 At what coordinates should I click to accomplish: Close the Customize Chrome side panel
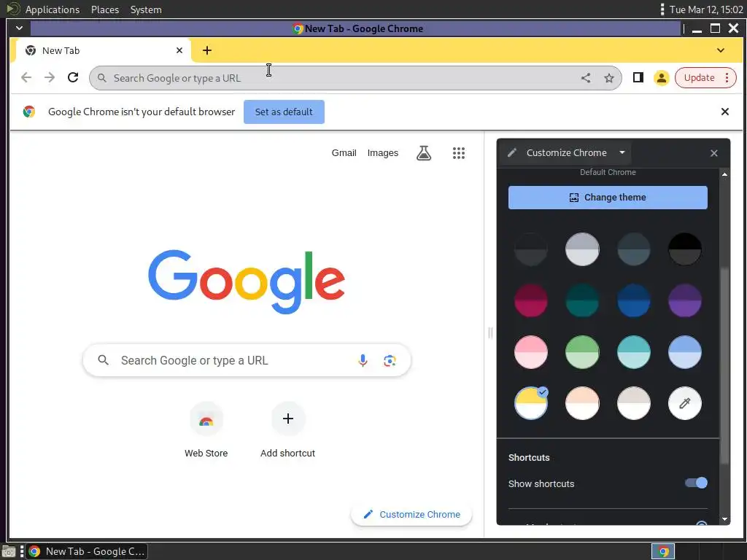pos(713,153)
